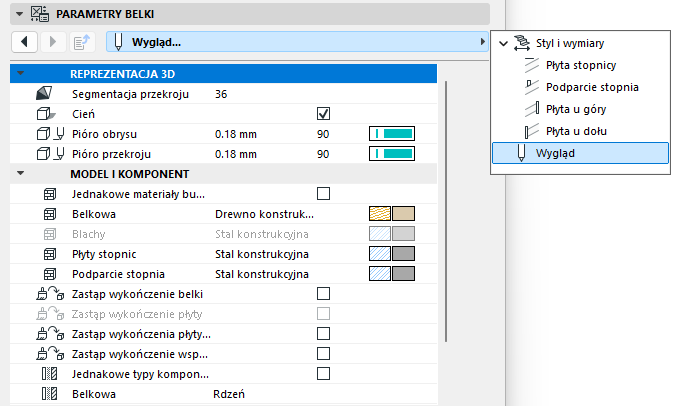Open the Belkowa wood material swatch

click(x=392, y=213)
